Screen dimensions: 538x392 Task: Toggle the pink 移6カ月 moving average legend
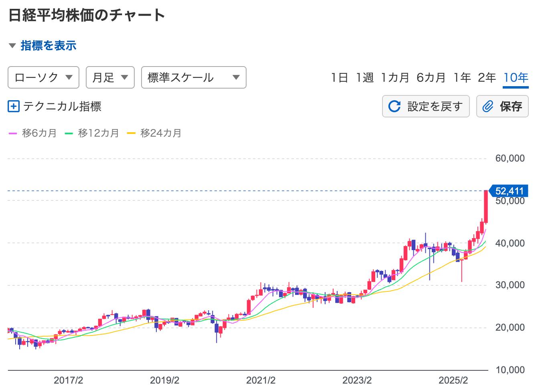tap(33, 133)
